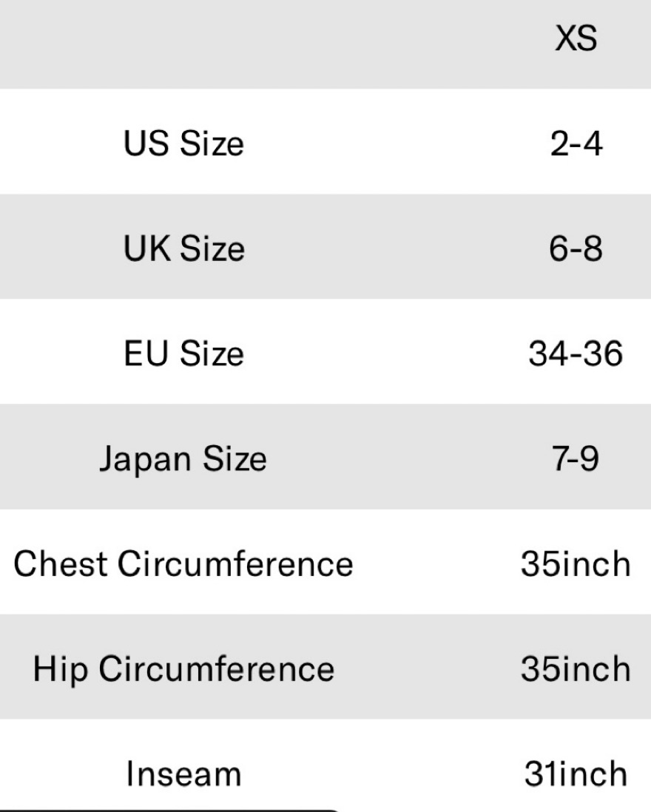Select the 7-9 Japan size value

[x=576, y=459]
